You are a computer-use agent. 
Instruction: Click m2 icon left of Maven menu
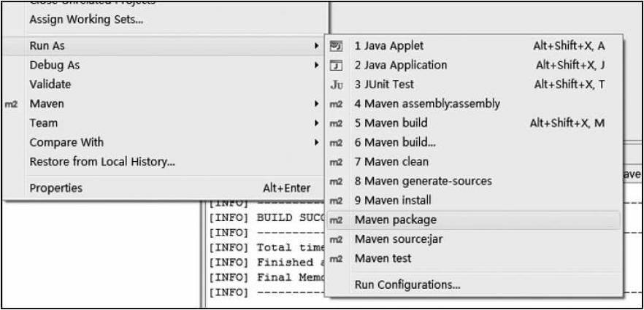pyautogui.click(x=12, y=104)
